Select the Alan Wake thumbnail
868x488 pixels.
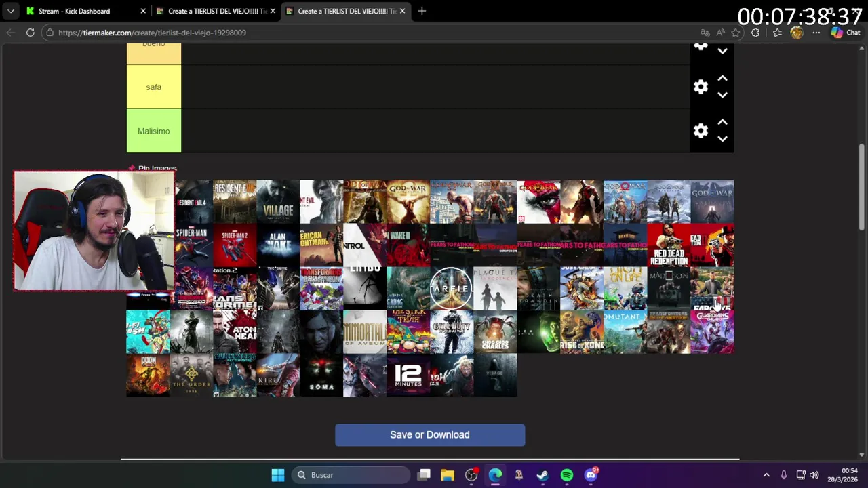pos(278,245)
